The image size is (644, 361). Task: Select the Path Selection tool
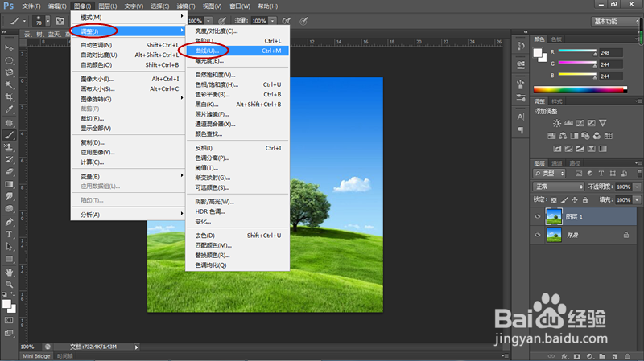coord(9,247)
